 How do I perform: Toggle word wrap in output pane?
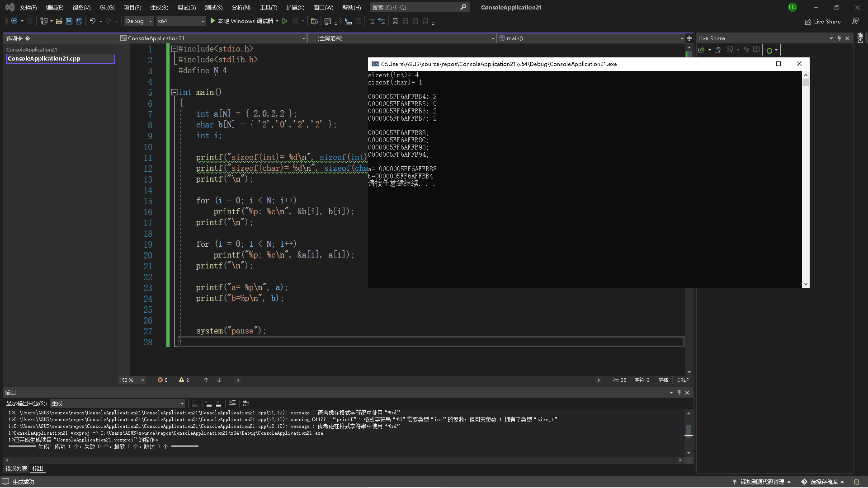point(246,404)
